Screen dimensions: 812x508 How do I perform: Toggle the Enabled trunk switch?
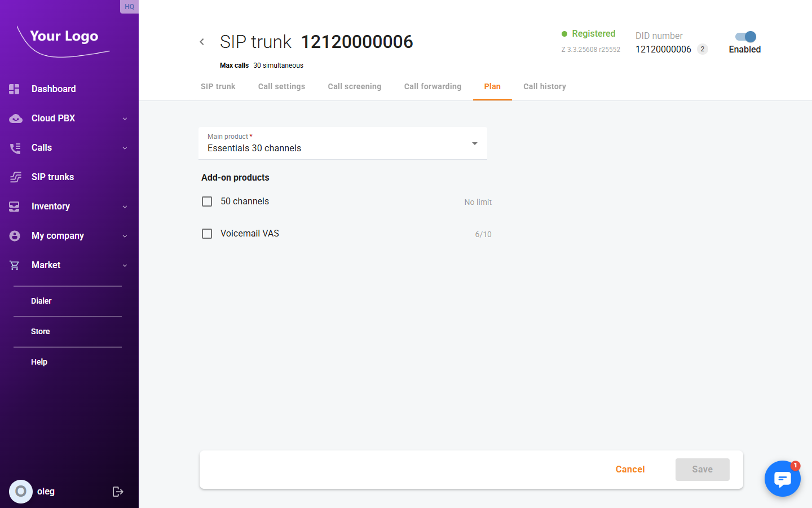point(745,37)
